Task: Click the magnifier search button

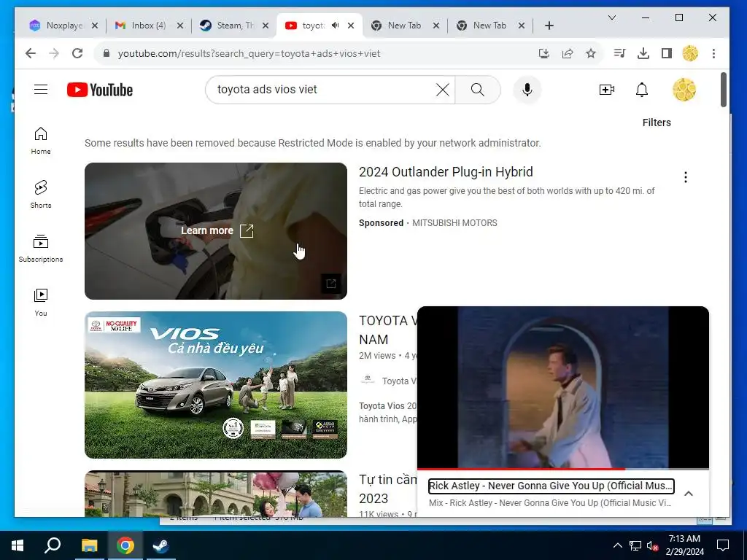Action: click(477, 90)
